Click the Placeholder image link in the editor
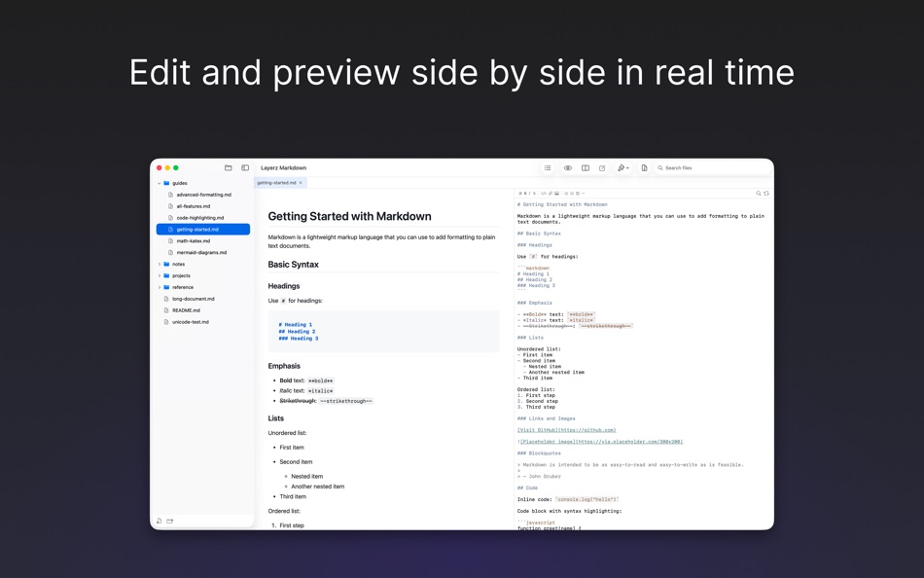Viewport: 924px width, 578px height. pos(602,442)
